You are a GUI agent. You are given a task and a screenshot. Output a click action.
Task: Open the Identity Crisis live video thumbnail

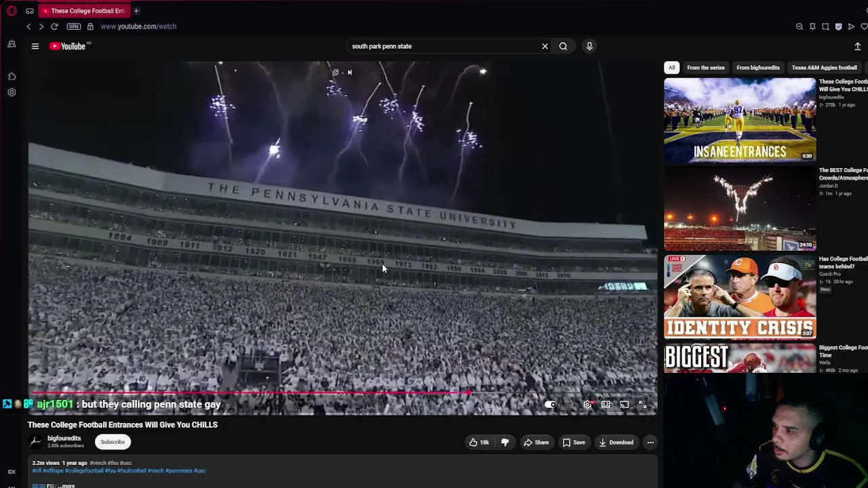point(740,297)
